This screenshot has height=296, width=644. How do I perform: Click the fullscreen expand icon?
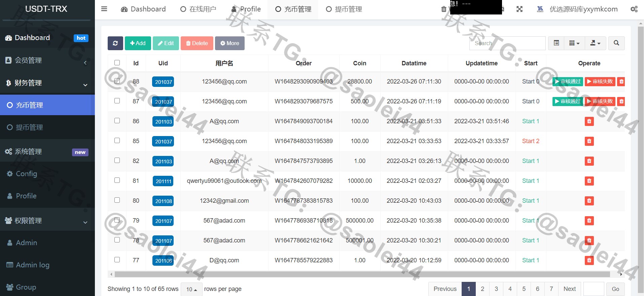pyautogui.click(x=520, y=9)
